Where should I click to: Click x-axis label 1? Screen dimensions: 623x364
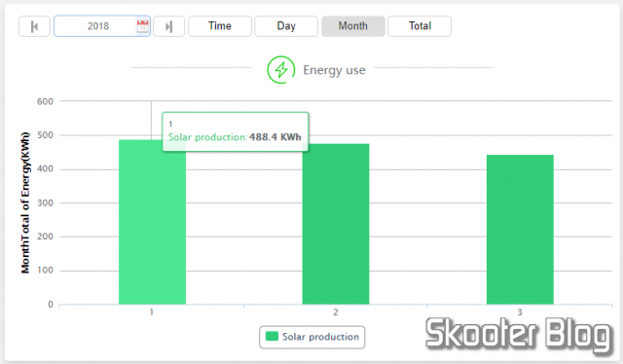pyautogui.click(x=152, y=312)
